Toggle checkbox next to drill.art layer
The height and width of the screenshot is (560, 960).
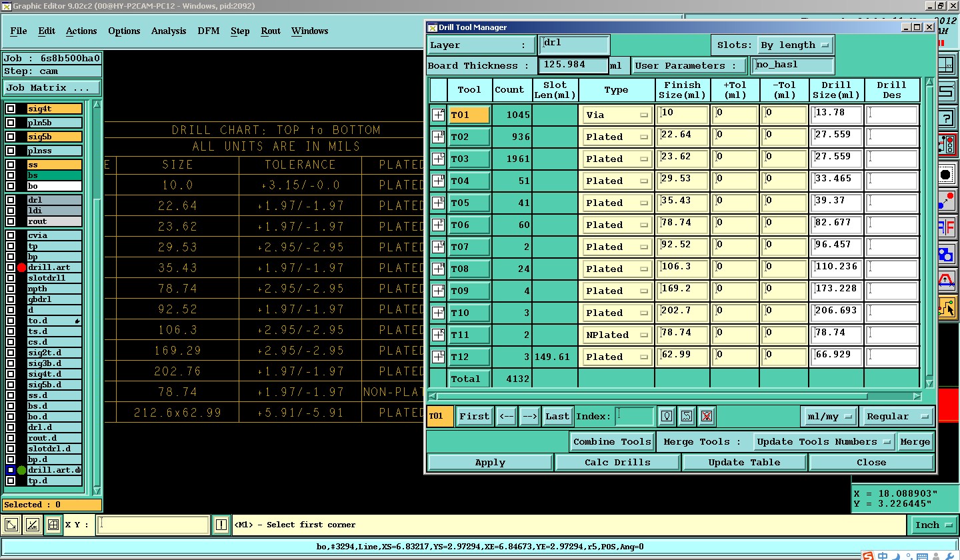click(11, 267)
